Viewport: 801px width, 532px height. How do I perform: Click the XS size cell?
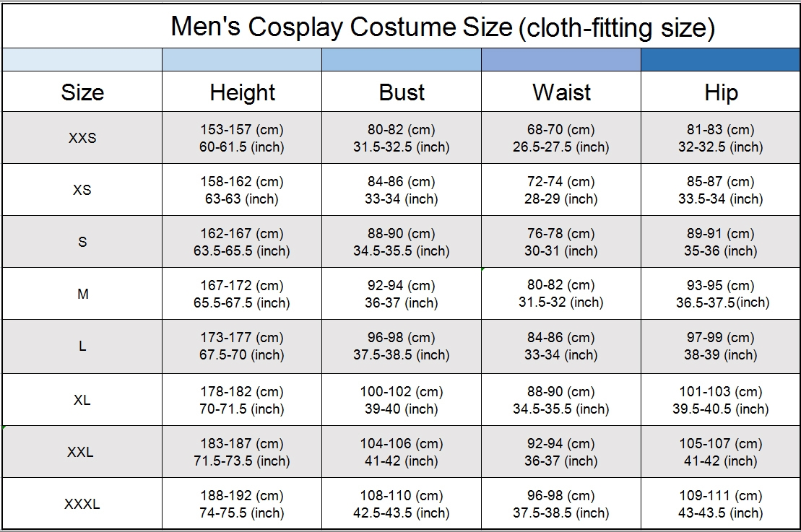click(82, 190)
